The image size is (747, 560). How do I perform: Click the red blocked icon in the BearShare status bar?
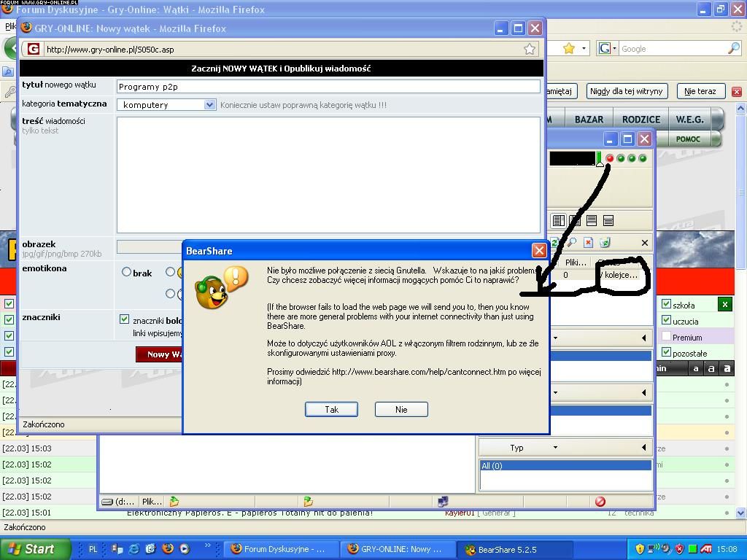[x=600, y=501]
